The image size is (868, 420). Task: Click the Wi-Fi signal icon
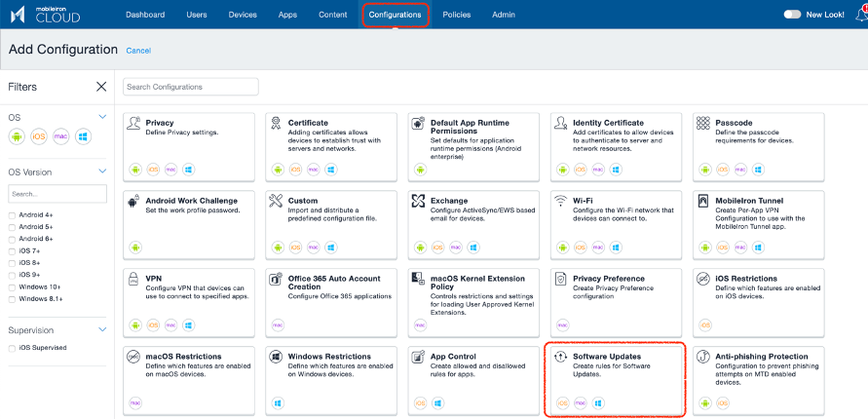pyautogui.click(x=561, y=201)
